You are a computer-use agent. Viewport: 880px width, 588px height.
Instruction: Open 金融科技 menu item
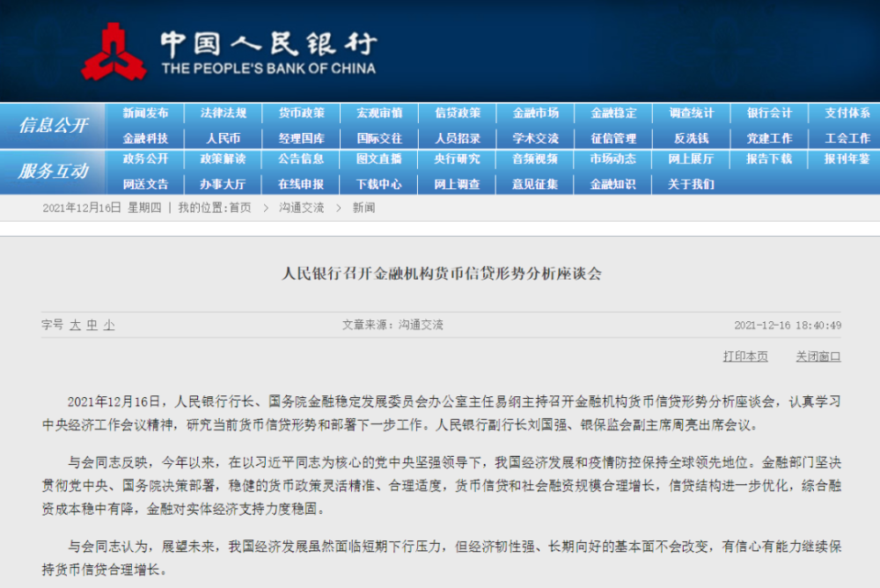pos(145,138)
